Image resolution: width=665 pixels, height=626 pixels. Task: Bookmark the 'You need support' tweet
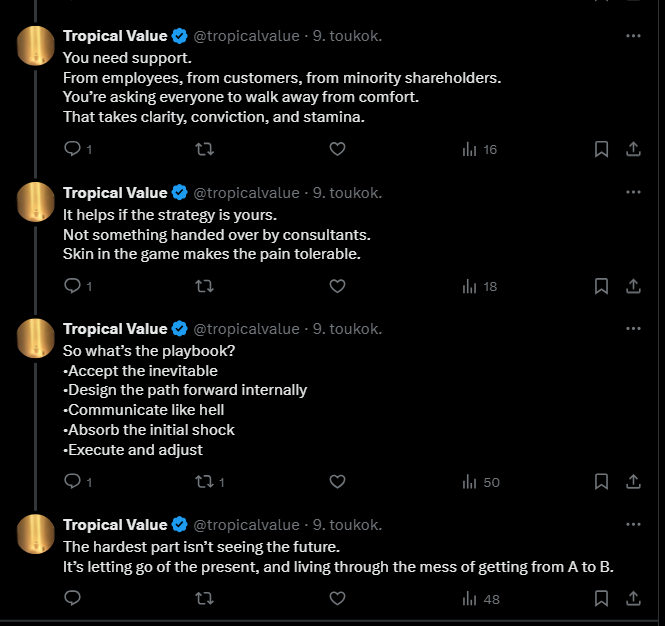pyautogui.click(x=601, y=149)
